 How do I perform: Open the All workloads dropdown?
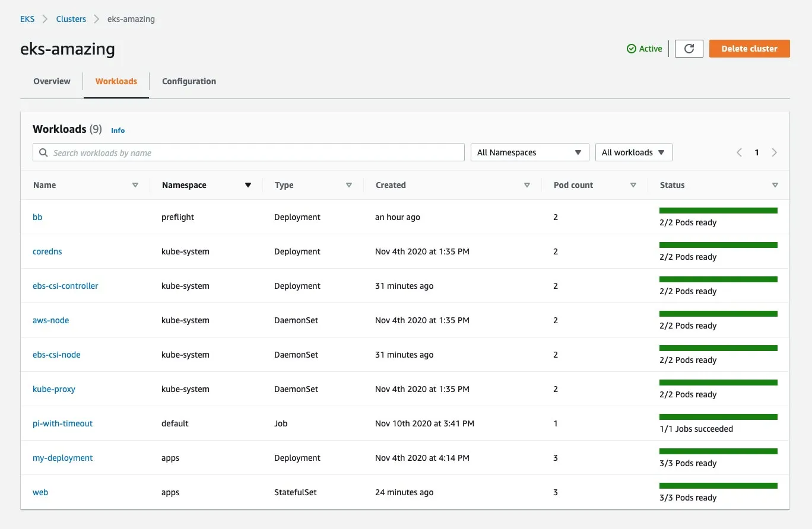633,152
